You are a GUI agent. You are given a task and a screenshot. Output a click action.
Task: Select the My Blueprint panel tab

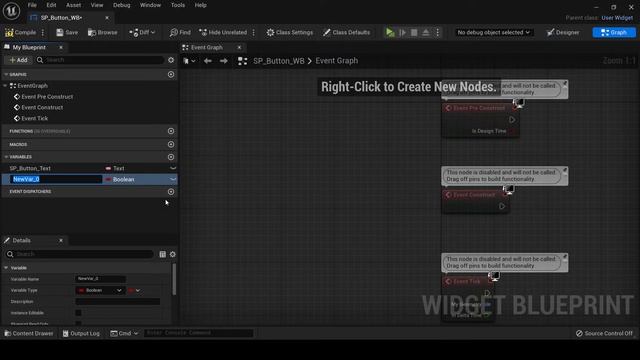click(29, 47)
